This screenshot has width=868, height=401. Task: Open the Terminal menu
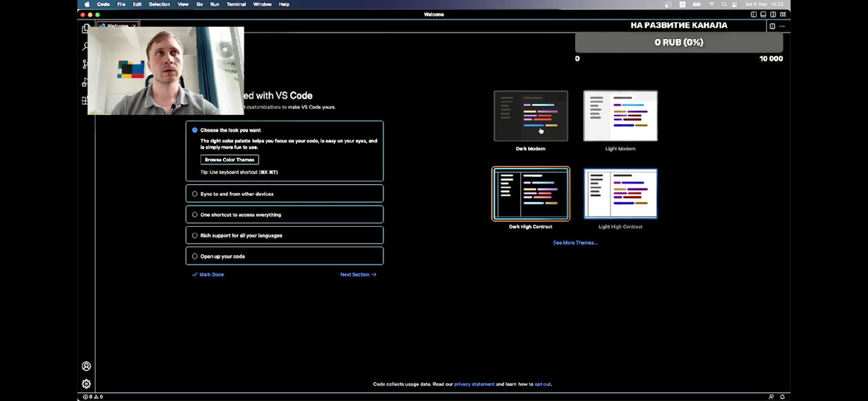coord(236,4)
